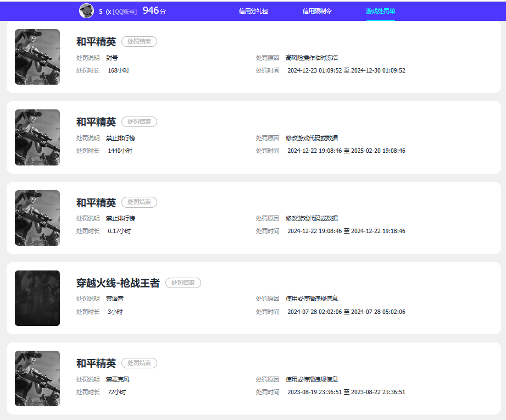Select the 1440小时 duration value
Viewport: 506px width, 420px height.
120,151
